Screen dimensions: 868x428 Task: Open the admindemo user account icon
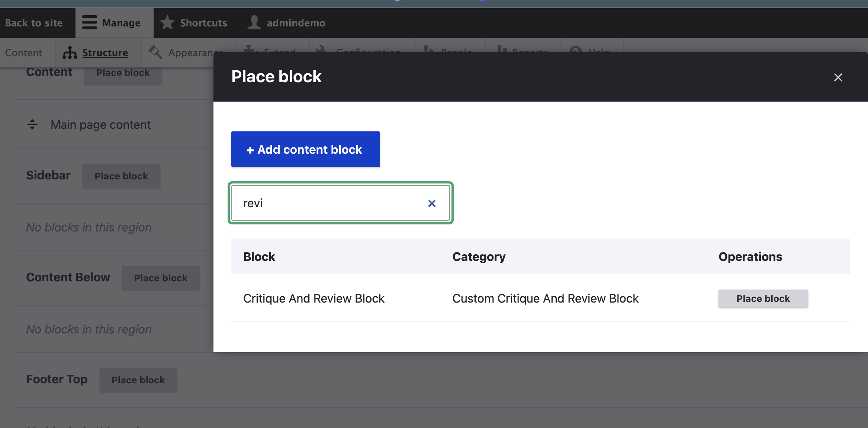coord(254,22)
